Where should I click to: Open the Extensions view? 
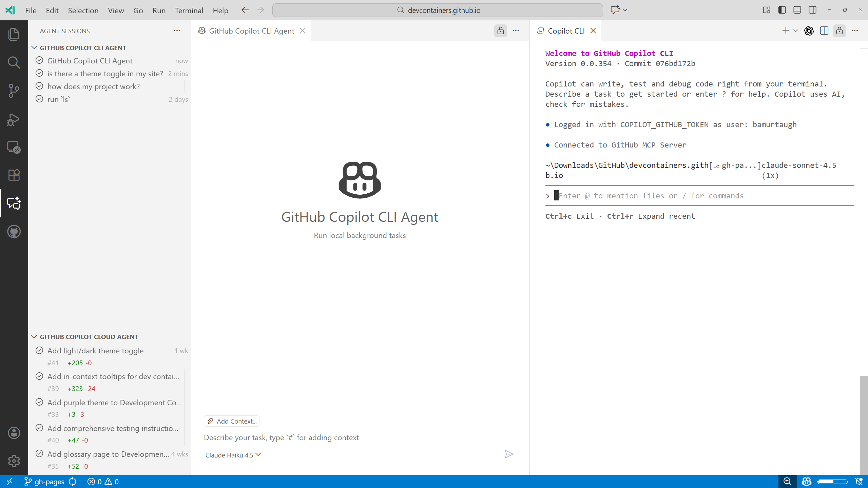(14, 175)
